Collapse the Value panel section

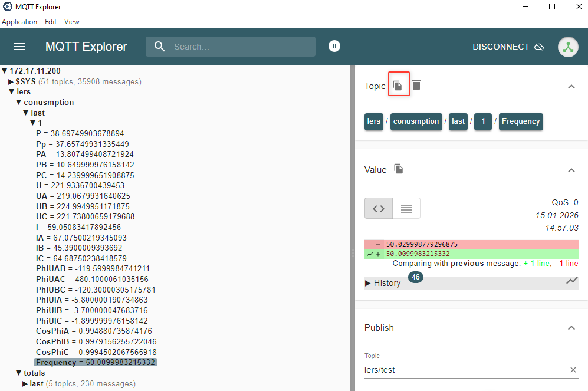(570, 170)
